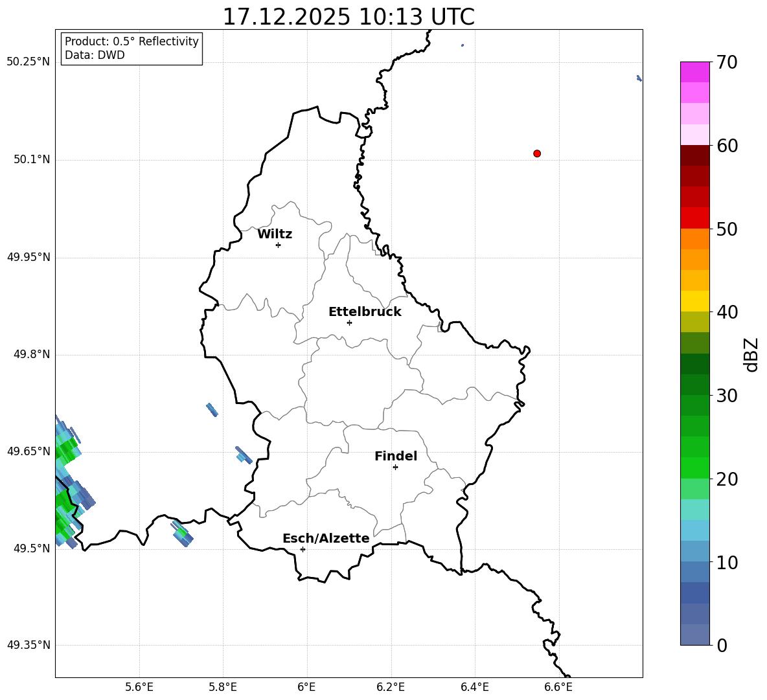
Task: Click the radar echo near 5.85°E 49.65°N
Action: point(244,456)
